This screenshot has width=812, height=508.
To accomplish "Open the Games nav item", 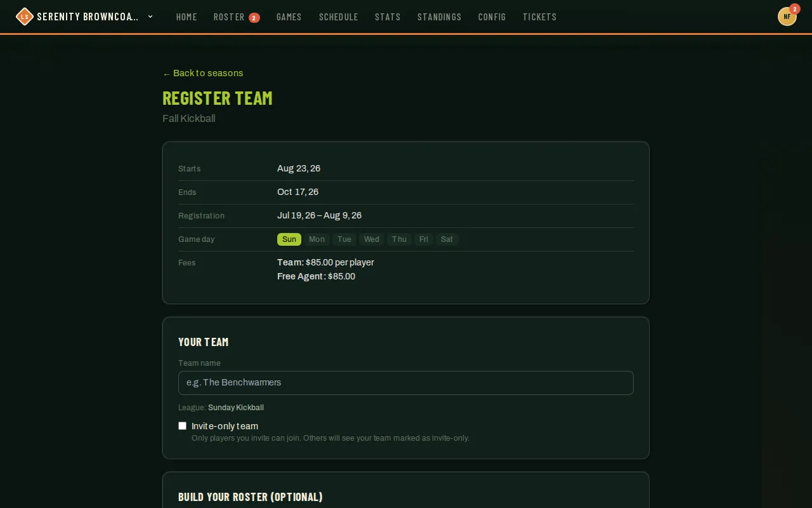I will (289, 17).
